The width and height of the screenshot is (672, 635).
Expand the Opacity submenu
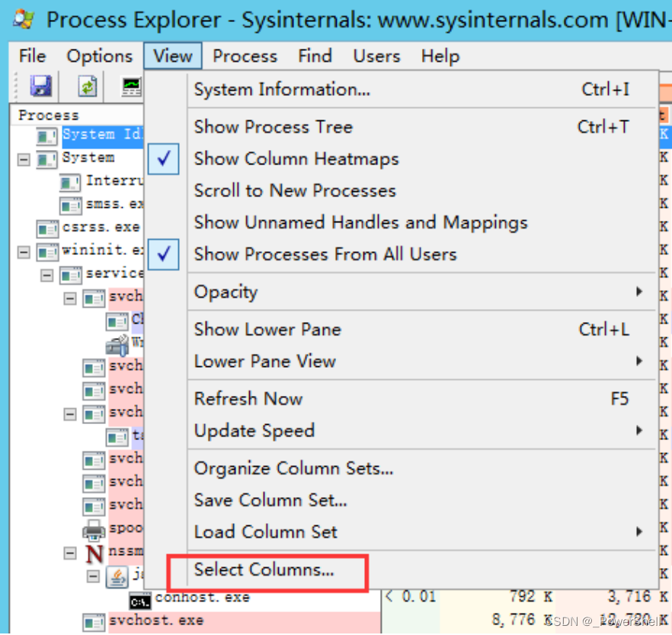click(x=401, y=292)
